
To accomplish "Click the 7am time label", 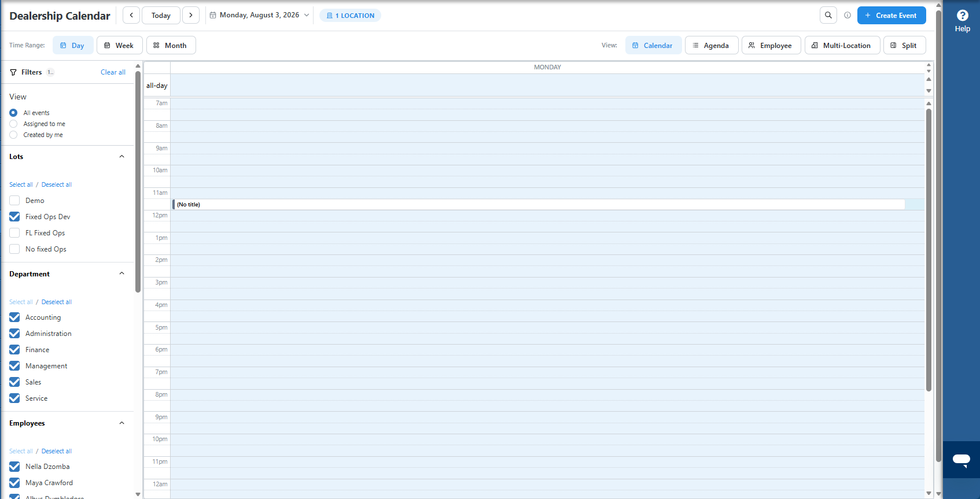I will pyautogui.click(x=161, y=103).
